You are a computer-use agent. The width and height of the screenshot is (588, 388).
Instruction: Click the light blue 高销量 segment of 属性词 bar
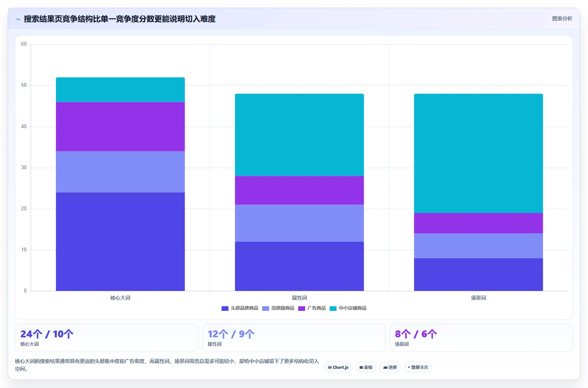[299, 223]
